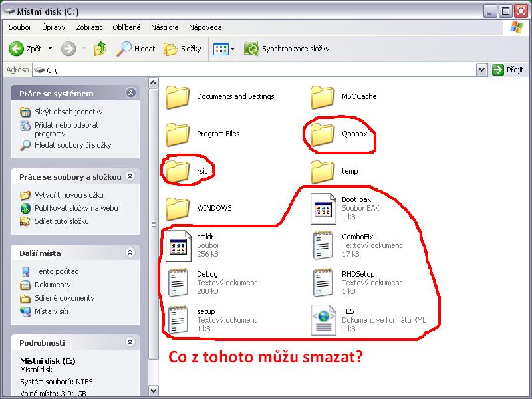Click Publikovat složky na webu link
Viewport: 532px width, 399px height.
click(x=76, y=208)
